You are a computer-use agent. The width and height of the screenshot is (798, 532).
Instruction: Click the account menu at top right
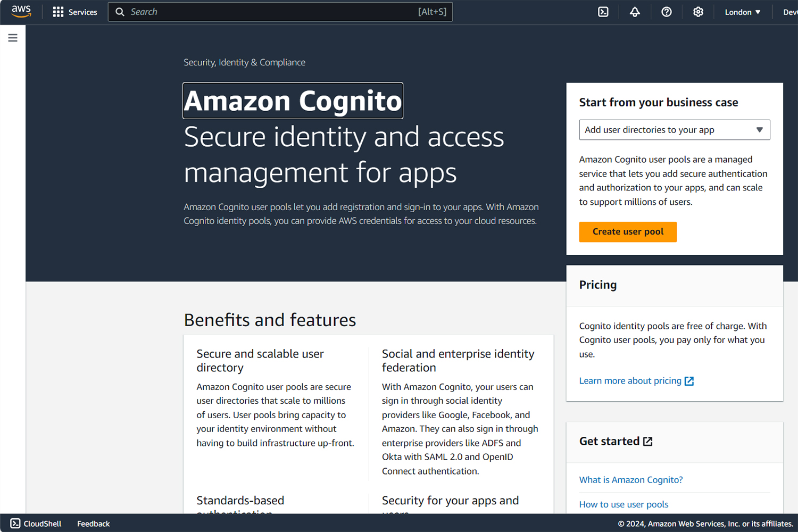[791, 12]
